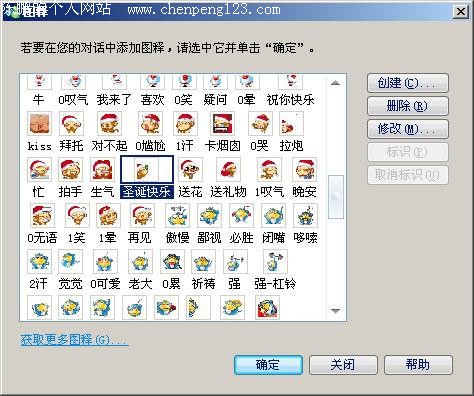This screenshot has height=396, width=474.
Task: Click the emoticon list scrollbar thumb
Action: [336, 197]
